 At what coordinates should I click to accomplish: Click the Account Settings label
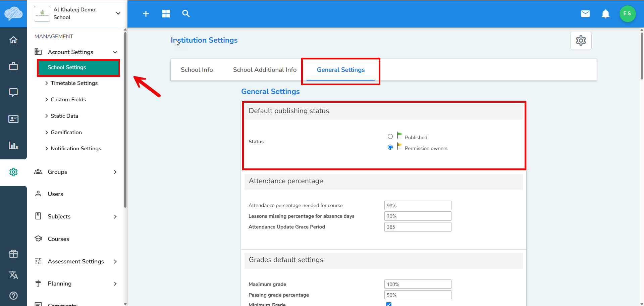click(70, 52)
